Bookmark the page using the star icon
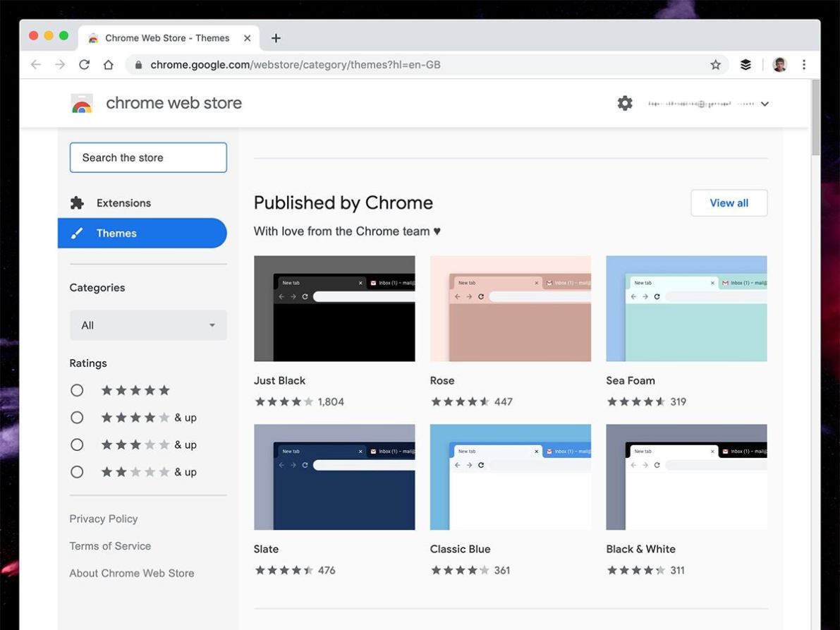Screen dimensions: 840x630 (x=715, y=64)
